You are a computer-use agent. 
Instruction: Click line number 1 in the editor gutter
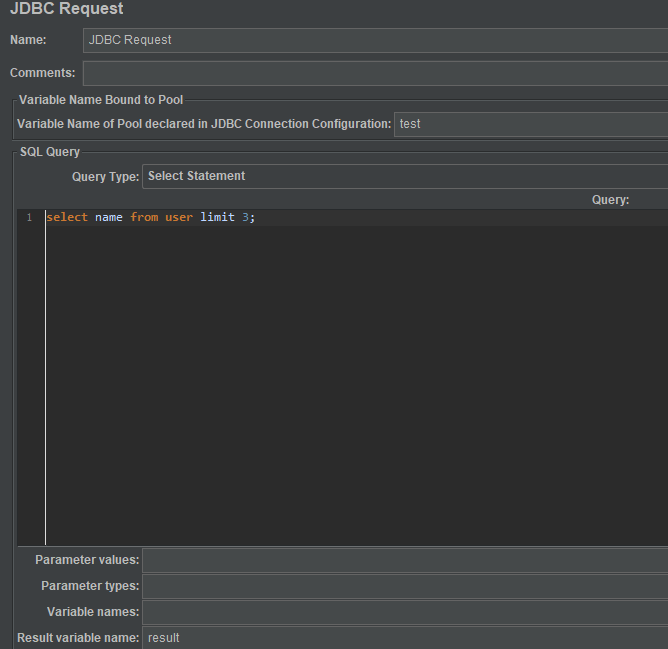(30, 218)
